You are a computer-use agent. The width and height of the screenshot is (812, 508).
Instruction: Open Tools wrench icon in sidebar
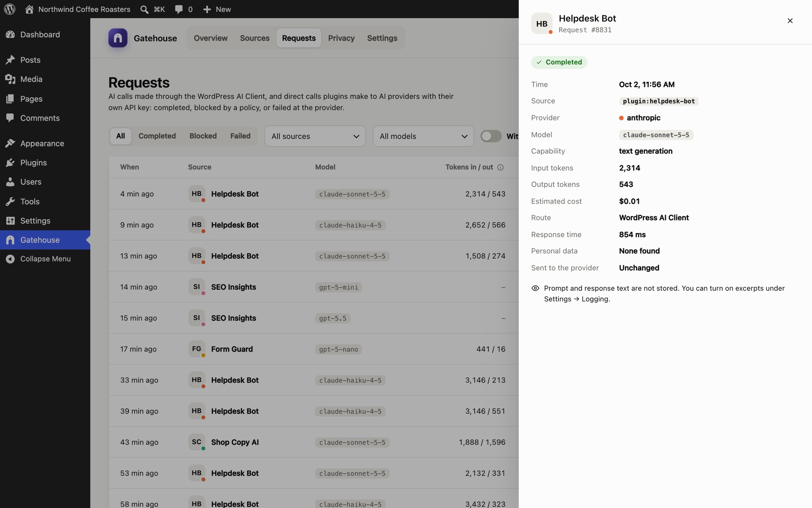(x=10, y=201)
